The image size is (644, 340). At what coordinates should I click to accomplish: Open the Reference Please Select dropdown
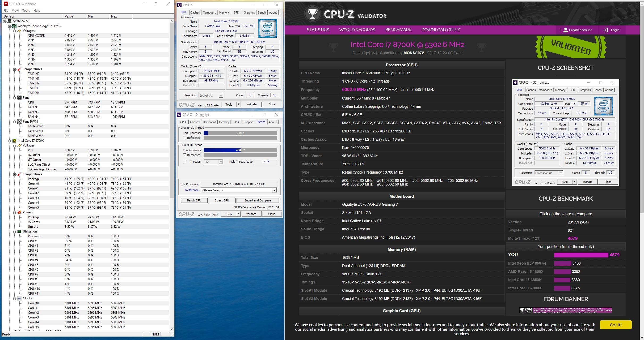coord(274,190)
